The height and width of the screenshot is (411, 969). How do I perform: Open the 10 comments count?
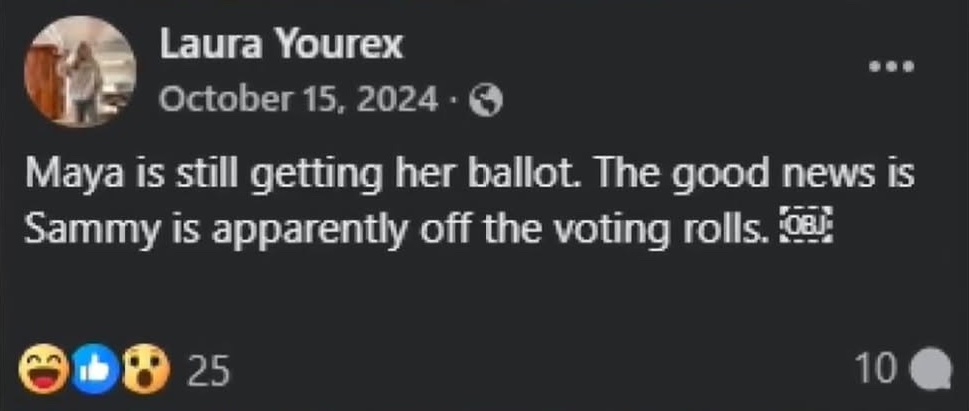[x=875, y=371]
